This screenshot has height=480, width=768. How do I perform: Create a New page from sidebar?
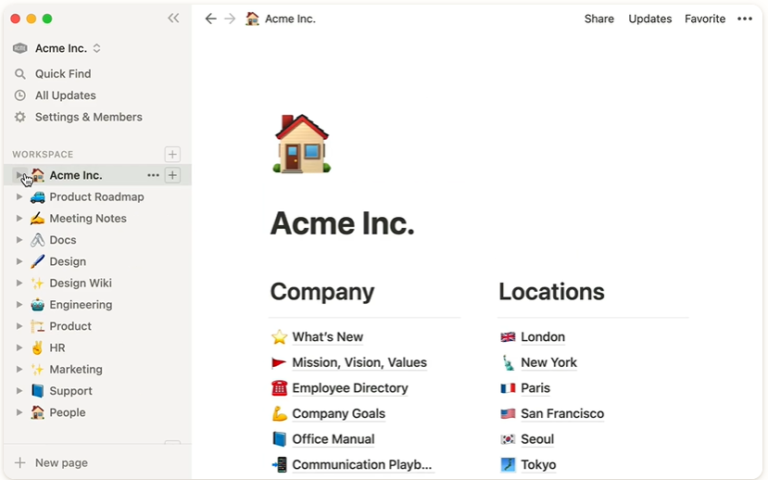(60, 463)
